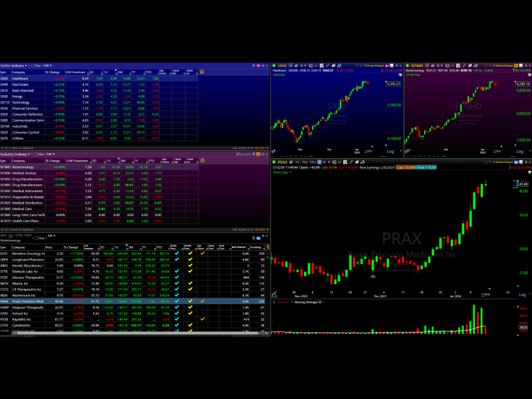Screen dimensions: 532x399
Task: Switch to the Ind tab in bottom watchlist
Action: tap(11, 235)
